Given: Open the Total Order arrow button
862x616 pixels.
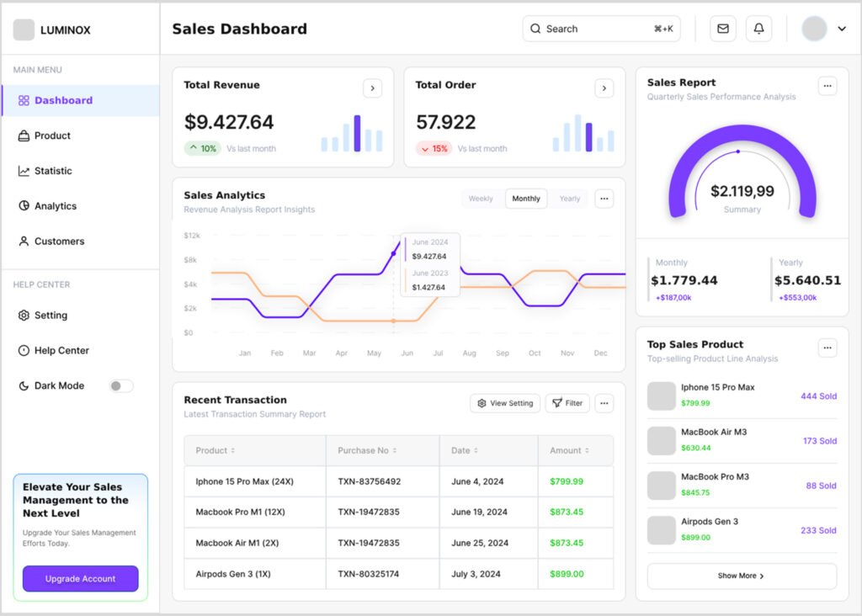Looking at the screenshot, I should (x=604, y=88).
